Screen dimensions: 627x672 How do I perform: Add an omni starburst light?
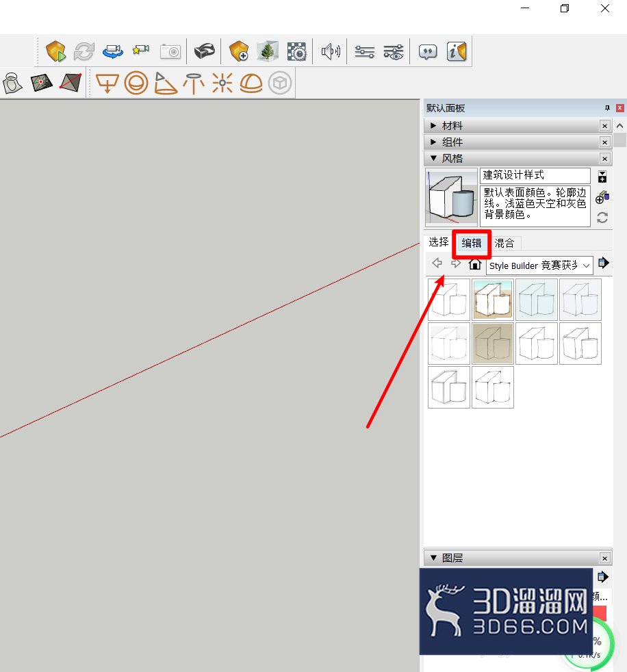coord(222,83)
